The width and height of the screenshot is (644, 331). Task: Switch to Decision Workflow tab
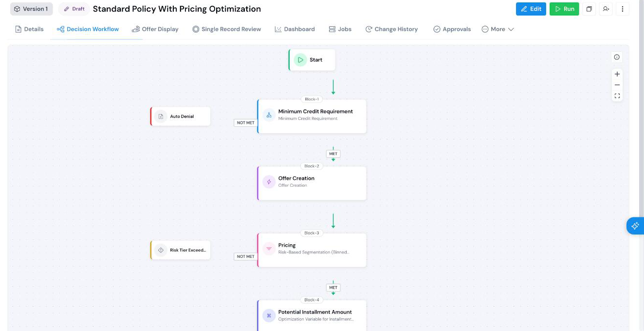[x=88, y=29]
